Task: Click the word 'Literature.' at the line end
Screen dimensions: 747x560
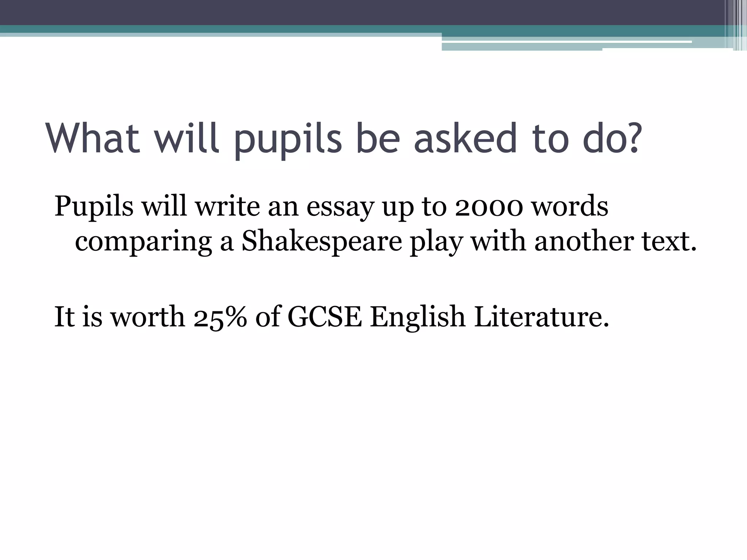Action: point(541,316)
